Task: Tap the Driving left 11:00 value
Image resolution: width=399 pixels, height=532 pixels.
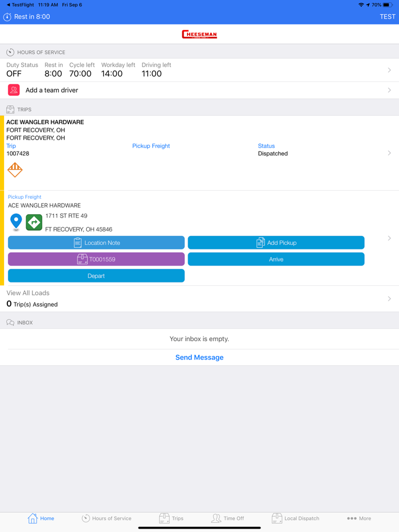Action: 152,73
